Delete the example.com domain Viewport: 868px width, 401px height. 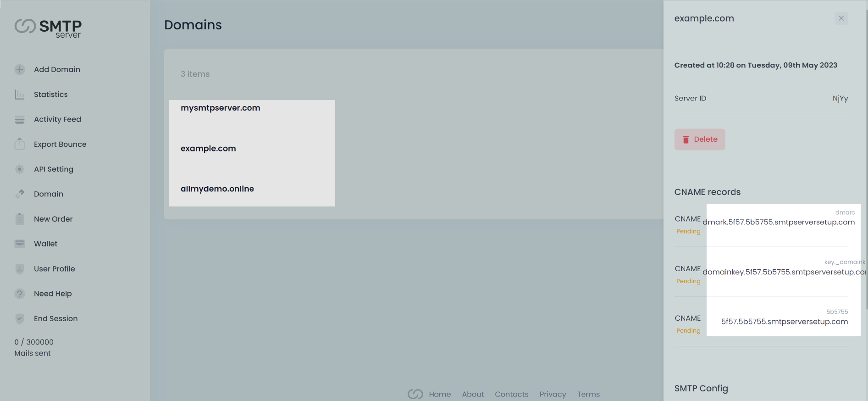699,139
